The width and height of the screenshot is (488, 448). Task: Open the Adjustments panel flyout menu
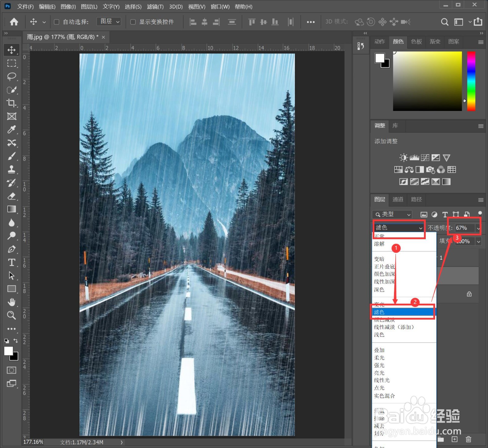(481, 126)
